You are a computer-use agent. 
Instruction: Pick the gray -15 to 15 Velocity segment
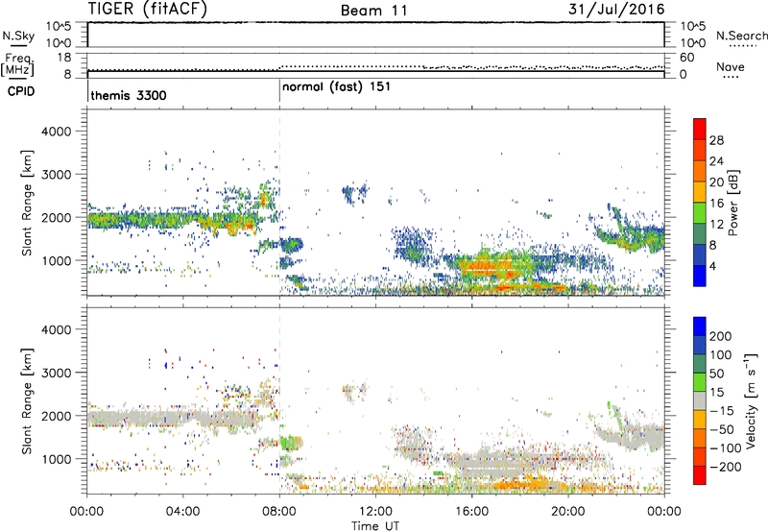click(700, 401)
